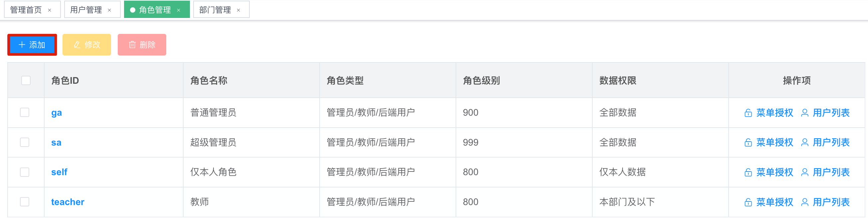Check the select-all header checkbox
The image size is (868, 222).
[x=26, y=80]
